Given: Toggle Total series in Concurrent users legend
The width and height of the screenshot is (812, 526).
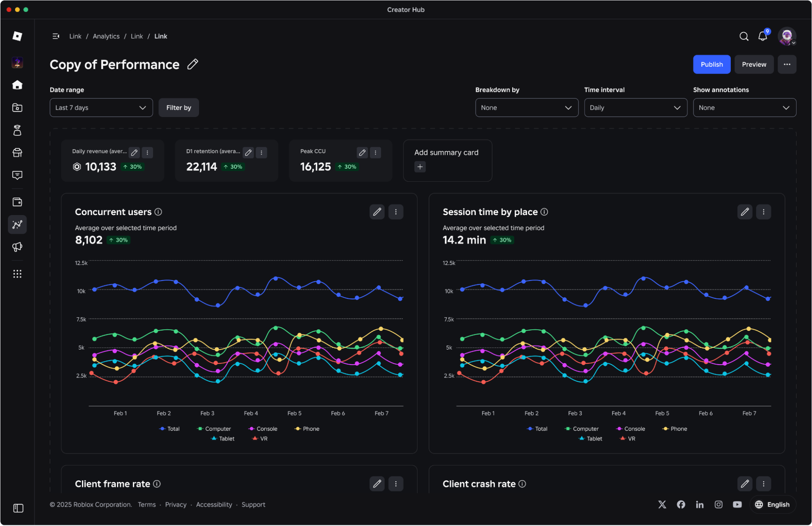Looking at the screenshot, I should [x=169, y=429].
